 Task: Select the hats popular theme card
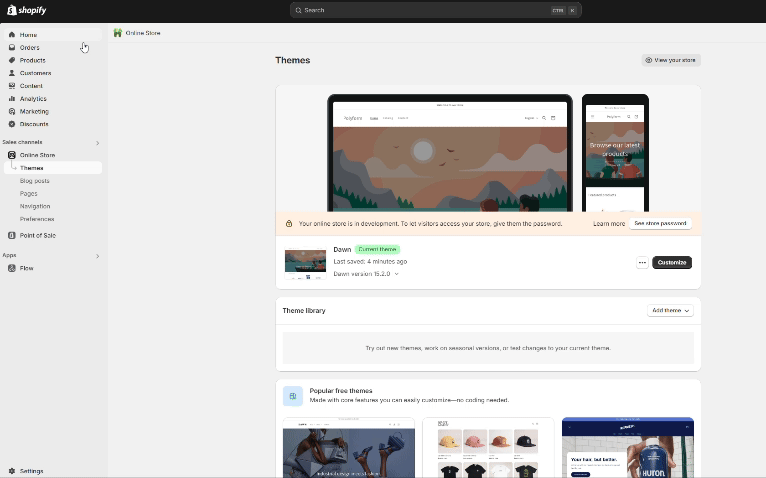pos(488,448)
